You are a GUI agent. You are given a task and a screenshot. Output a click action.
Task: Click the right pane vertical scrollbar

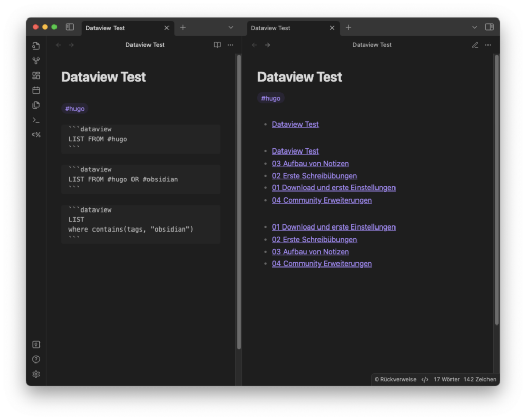click(x=497, y=190)
